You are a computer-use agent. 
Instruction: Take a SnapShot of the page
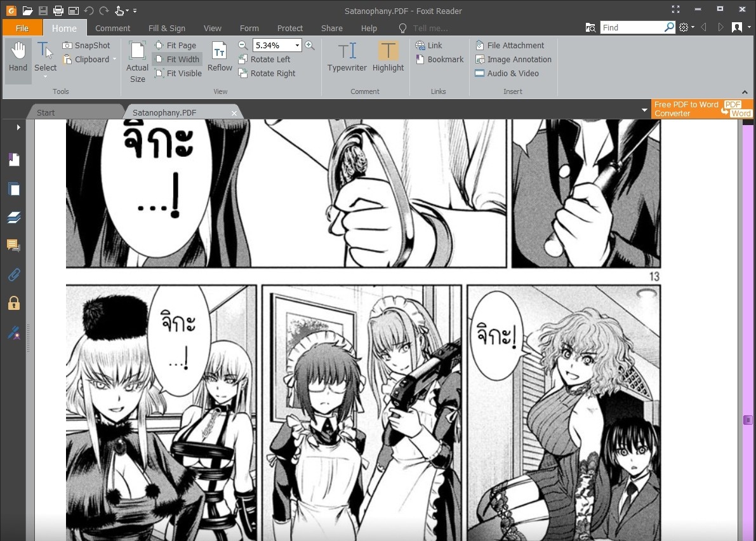click(86, 45)
